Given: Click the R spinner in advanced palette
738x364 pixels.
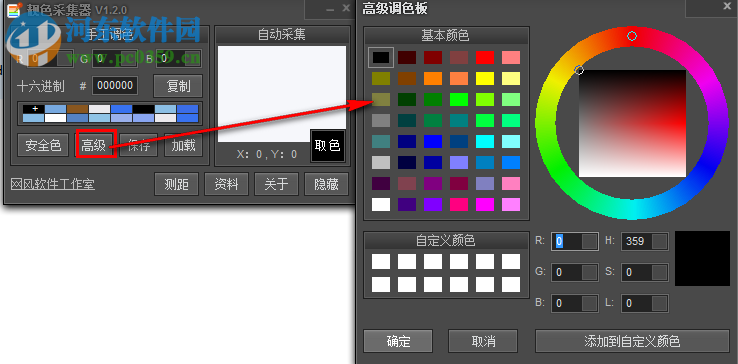Looking at the screenshot, I should (x=590, y=242).
